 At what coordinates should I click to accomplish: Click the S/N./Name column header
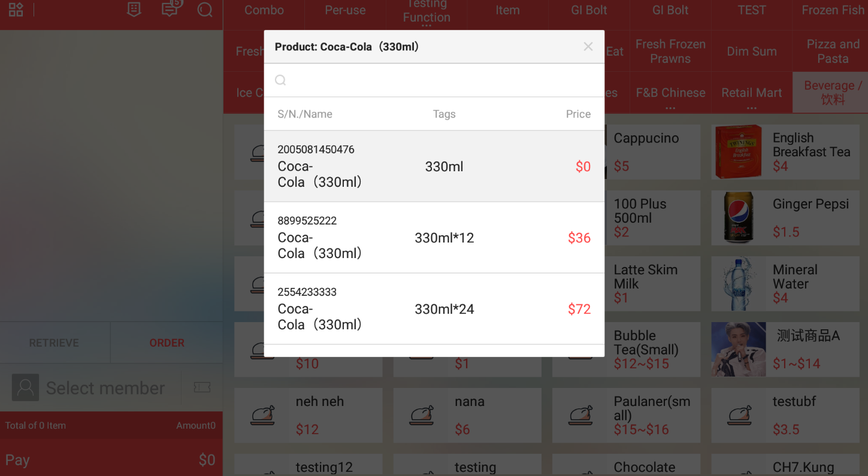click(x=305, y=114)
